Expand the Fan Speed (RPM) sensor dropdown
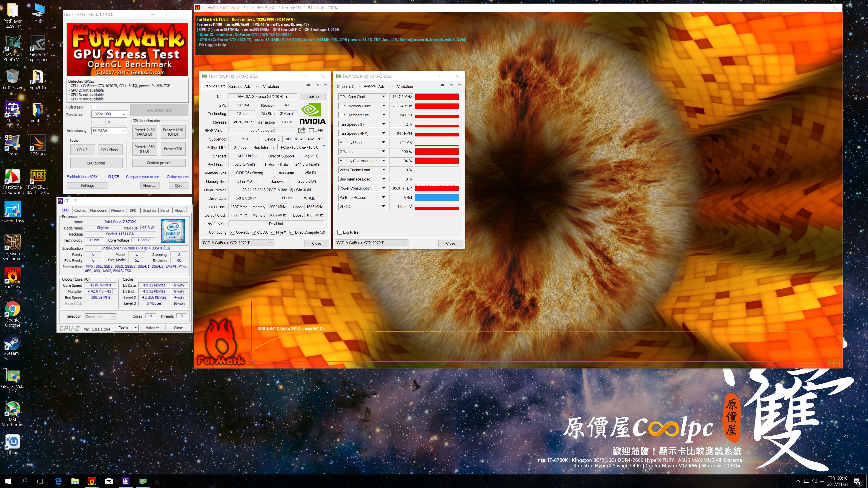 click(x=383, y=133)
